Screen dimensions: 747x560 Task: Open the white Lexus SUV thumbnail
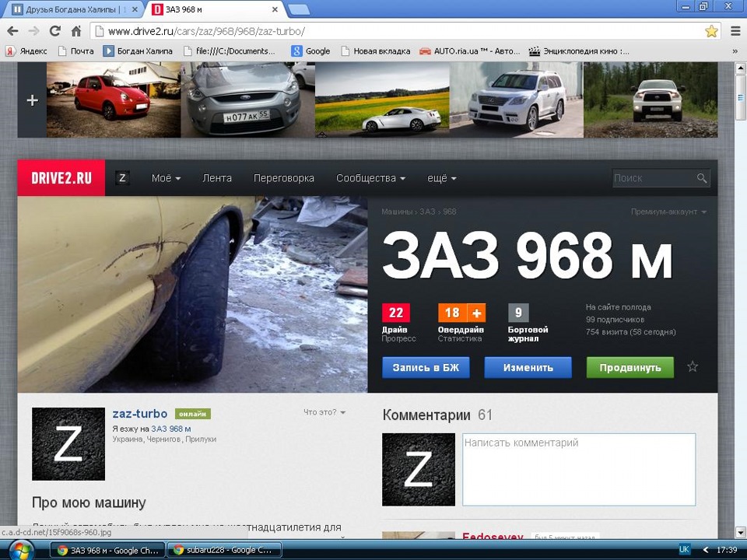tap(517, 100)
